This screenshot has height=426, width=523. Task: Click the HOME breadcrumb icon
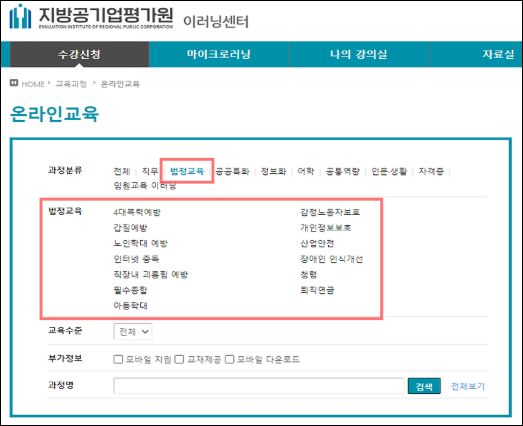click(14, 83)
